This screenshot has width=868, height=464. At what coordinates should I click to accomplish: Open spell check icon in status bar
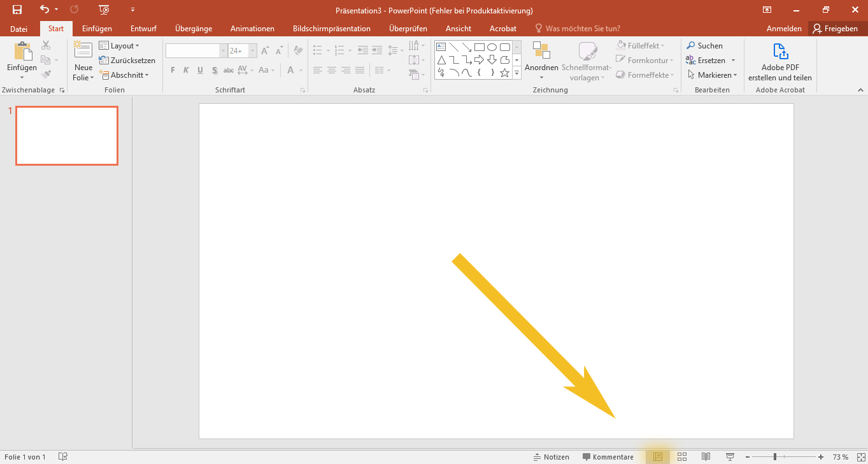[x=63, y=457]
